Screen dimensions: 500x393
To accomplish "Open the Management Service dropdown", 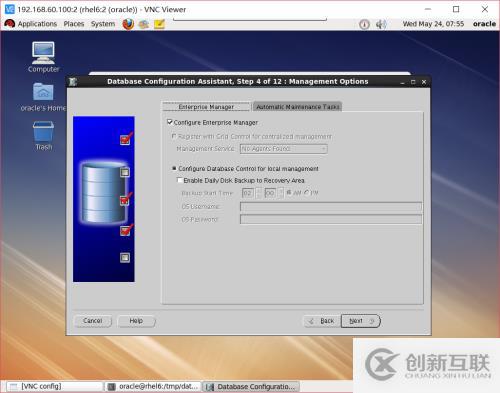I will (284, 149).
